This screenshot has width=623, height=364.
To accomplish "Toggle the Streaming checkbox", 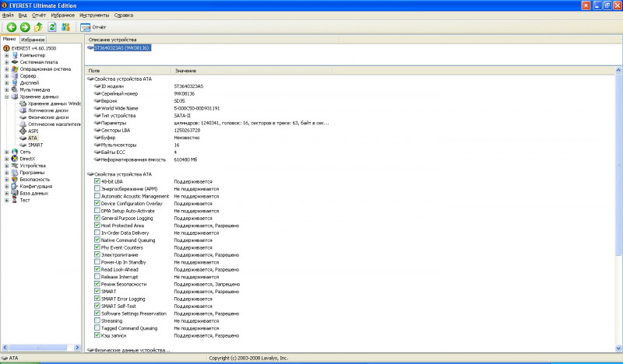I will click(x=97, y=320).
